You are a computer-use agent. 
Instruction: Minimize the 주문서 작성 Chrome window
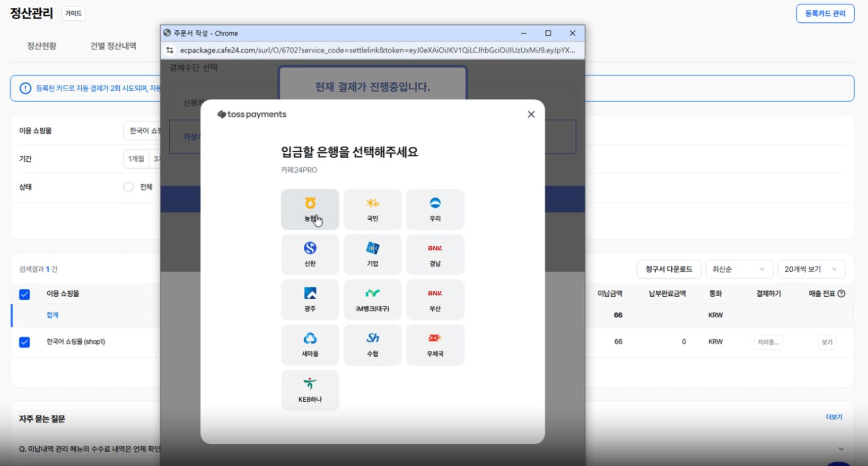523,33
